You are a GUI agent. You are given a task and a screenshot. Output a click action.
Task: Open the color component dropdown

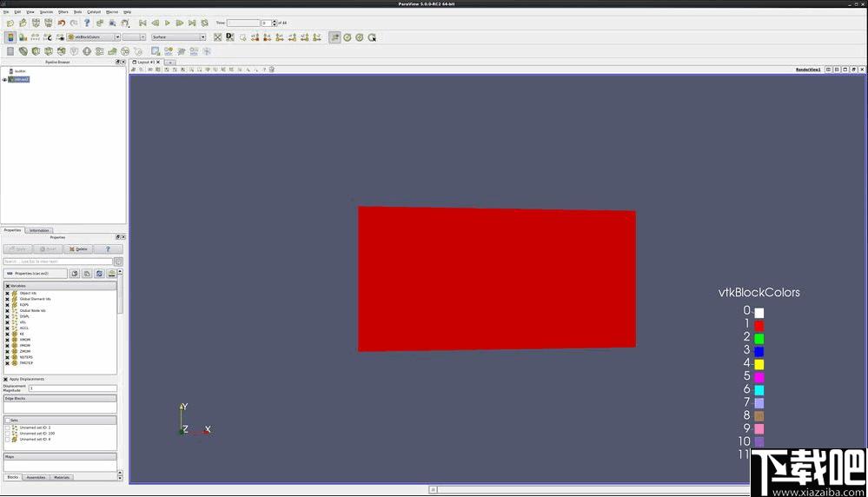click(x=134, y=37)
